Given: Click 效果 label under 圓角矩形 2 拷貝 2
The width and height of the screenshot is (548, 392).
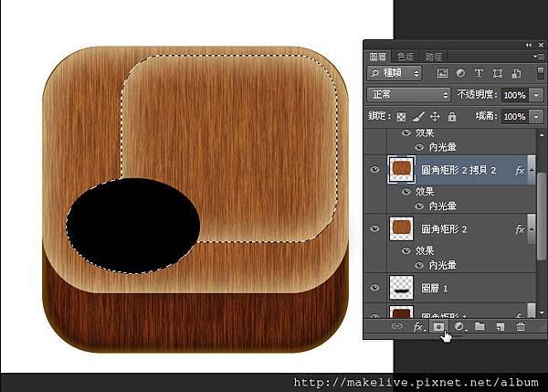Looking at the screenshot, I should [425, 191].
